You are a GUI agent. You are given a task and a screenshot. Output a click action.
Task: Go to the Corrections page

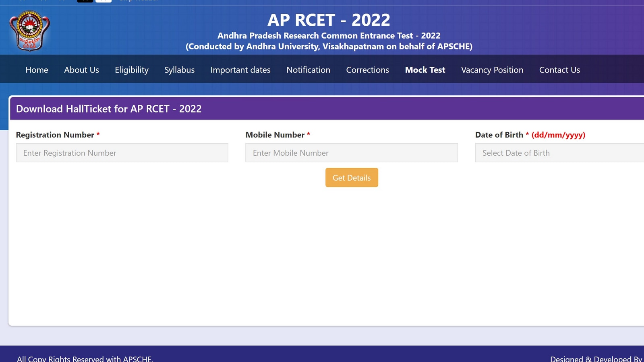click(x=367, y=70)
